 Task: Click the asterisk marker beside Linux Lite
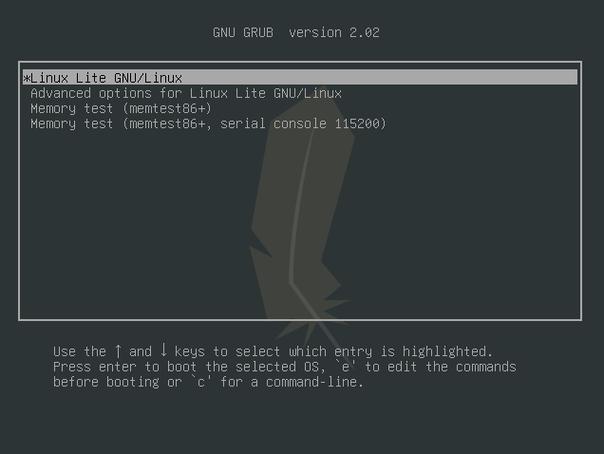click(26, 79)
